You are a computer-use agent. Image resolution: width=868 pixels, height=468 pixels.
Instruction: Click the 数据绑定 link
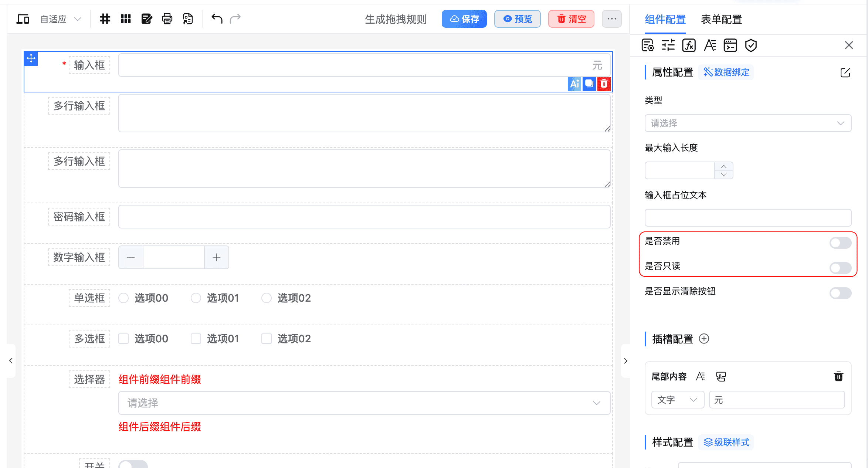coord(726,72)
